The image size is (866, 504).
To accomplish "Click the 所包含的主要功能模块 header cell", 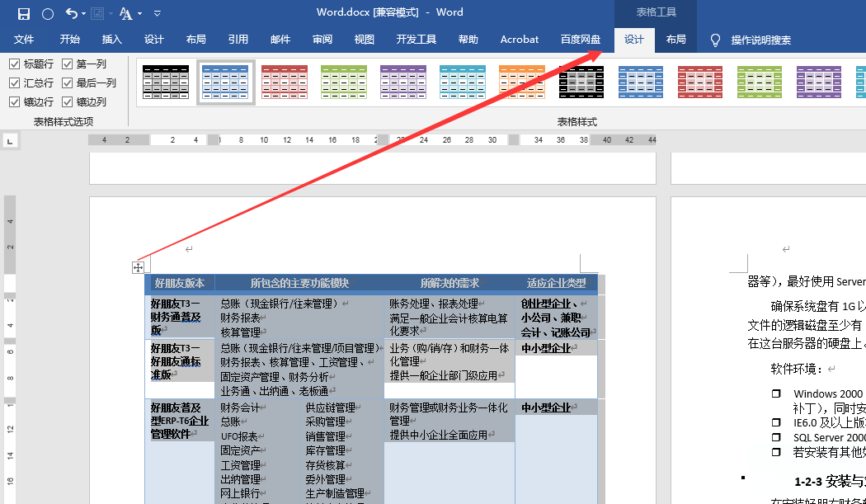I will [x=300, y=283].
